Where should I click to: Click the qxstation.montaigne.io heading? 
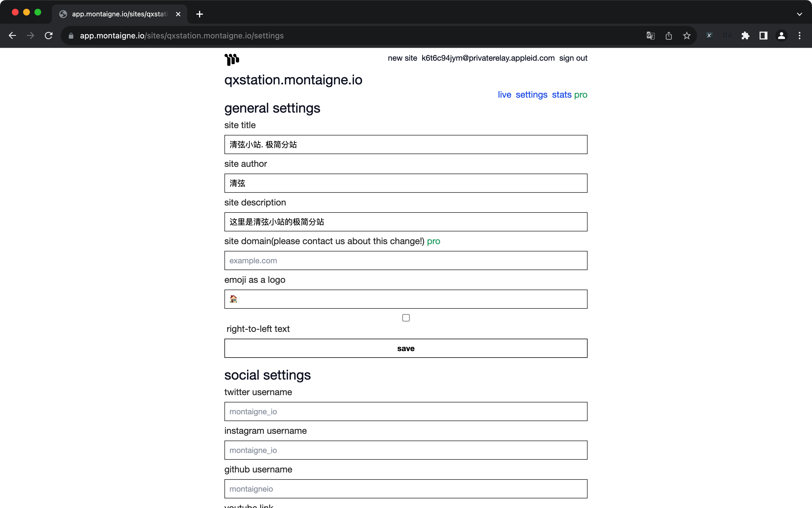tap(293, 80)
